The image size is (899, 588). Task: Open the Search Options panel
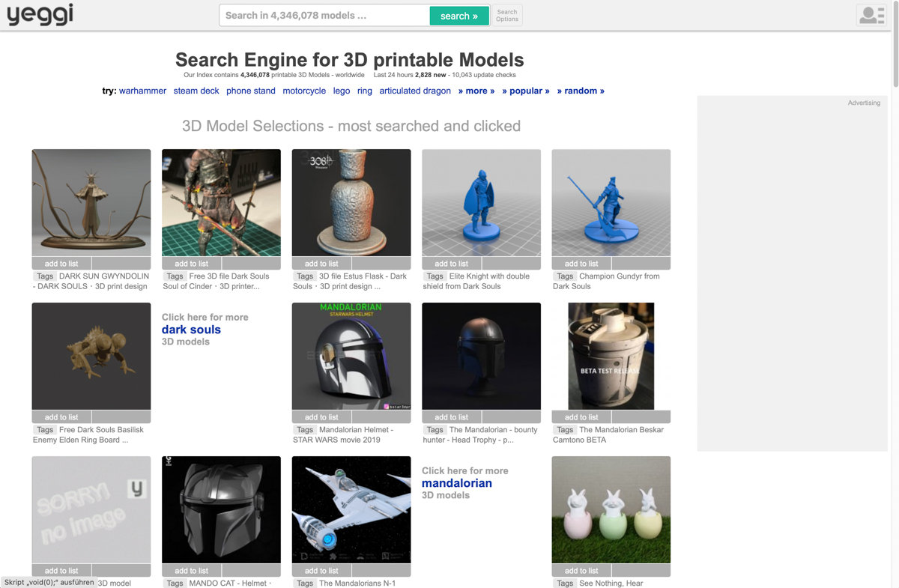click(x=506, y=15)
